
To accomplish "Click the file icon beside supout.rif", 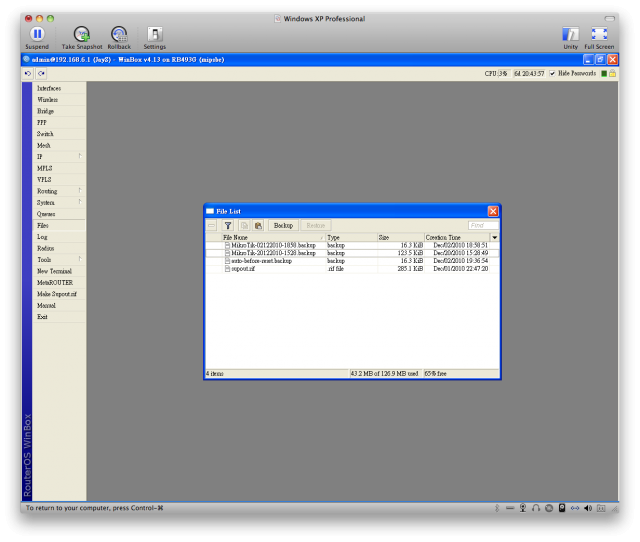I will (227, 269).
